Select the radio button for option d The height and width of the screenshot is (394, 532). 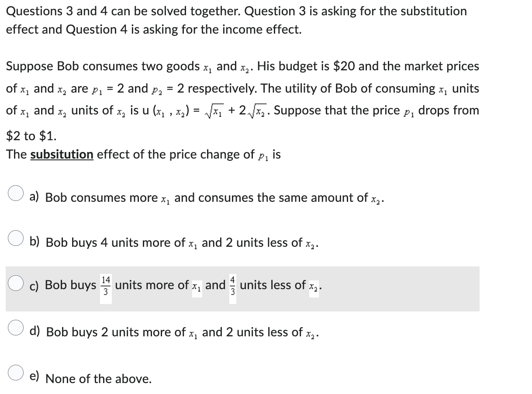pyautogui.click(x=16, y=328)
